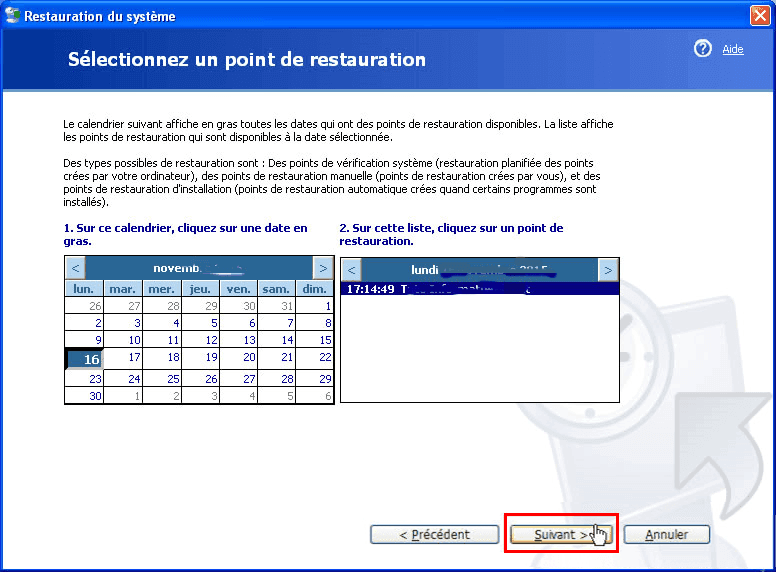Choose date 5 under jeu. column
The image size is (776, 572).
(200, 323)
